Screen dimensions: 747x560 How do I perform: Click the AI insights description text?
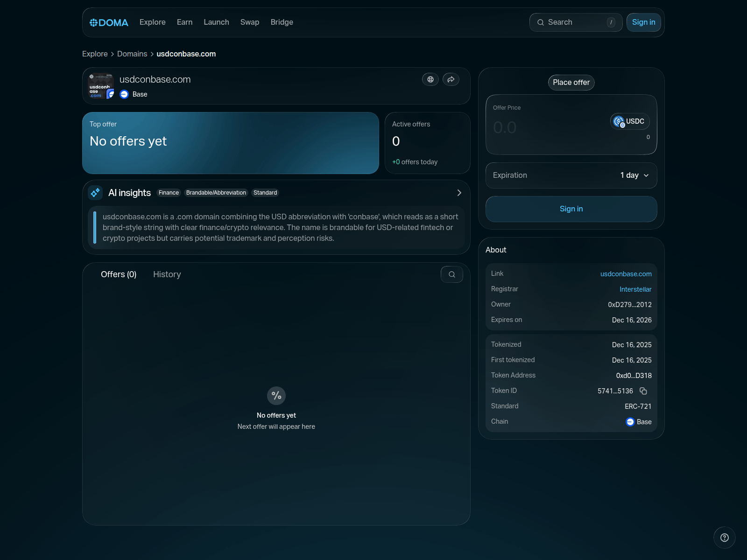pos(280,228)
